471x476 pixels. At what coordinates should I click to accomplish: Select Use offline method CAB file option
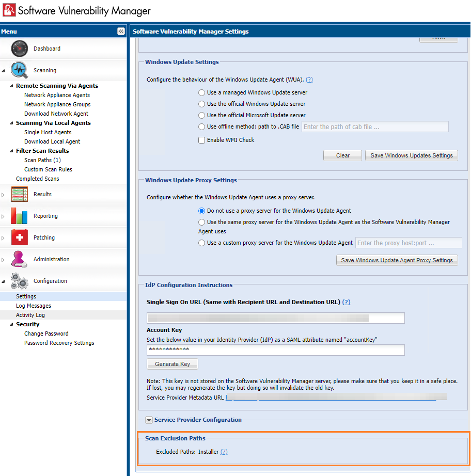click(201, 127)
